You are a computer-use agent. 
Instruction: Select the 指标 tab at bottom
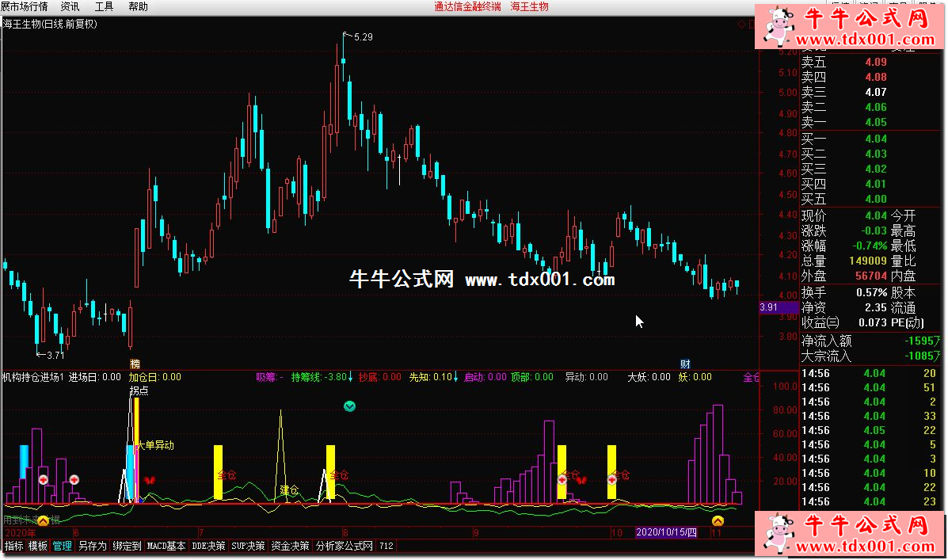pos(14,546)
